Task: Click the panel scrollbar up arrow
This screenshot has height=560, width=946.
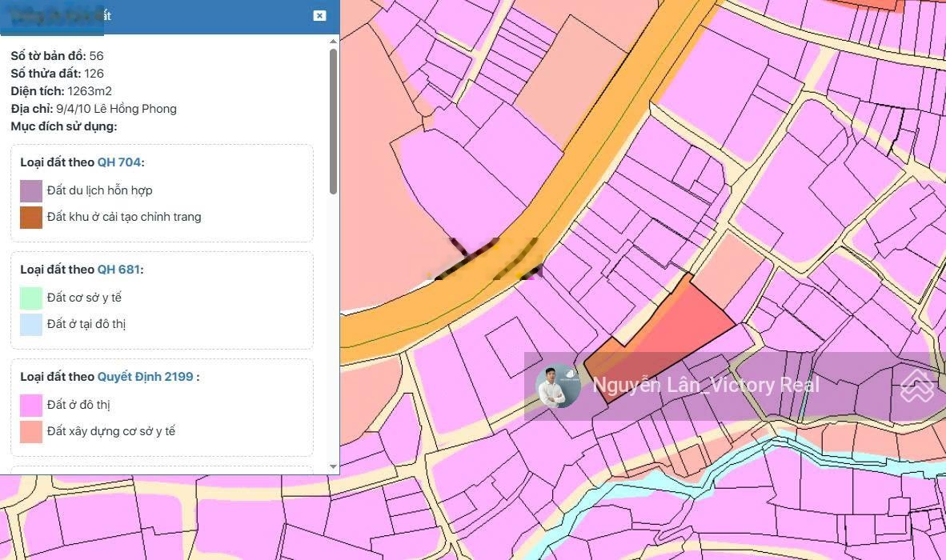Action: (x=333, y=41)
